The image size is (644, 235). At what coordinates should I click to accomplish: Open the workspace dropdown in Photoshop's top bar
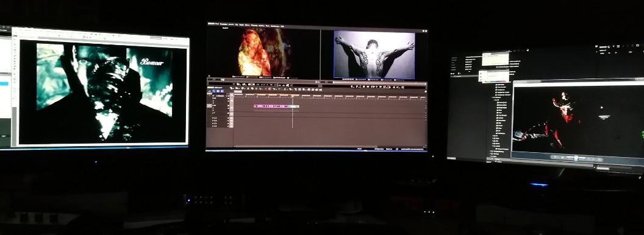point(156,38)
